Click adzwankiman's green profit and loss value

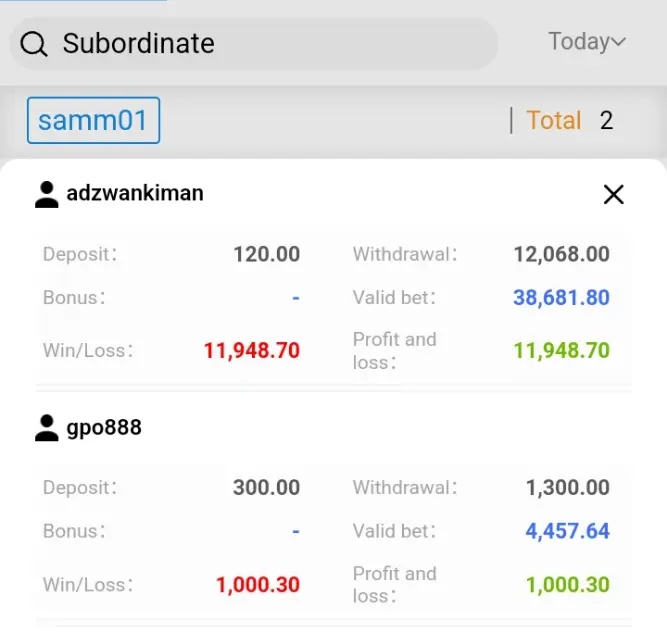point(562,351)
